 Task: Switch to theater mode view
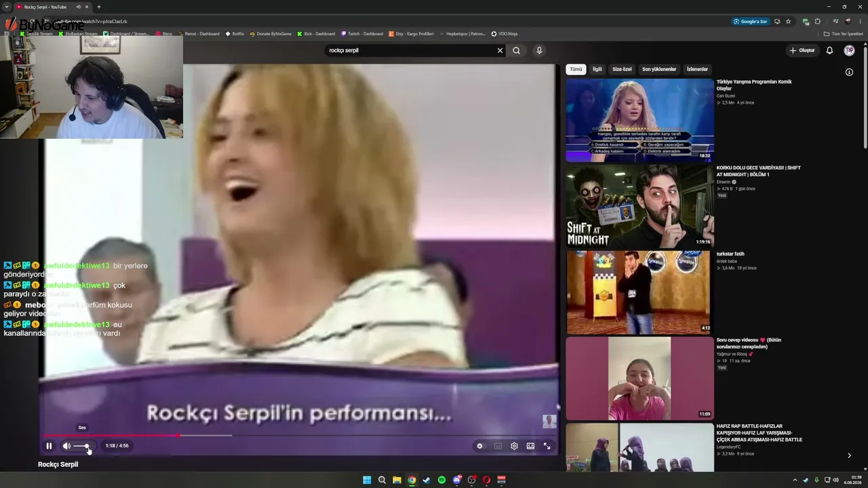pyautogui.click(x=530, y=446)
